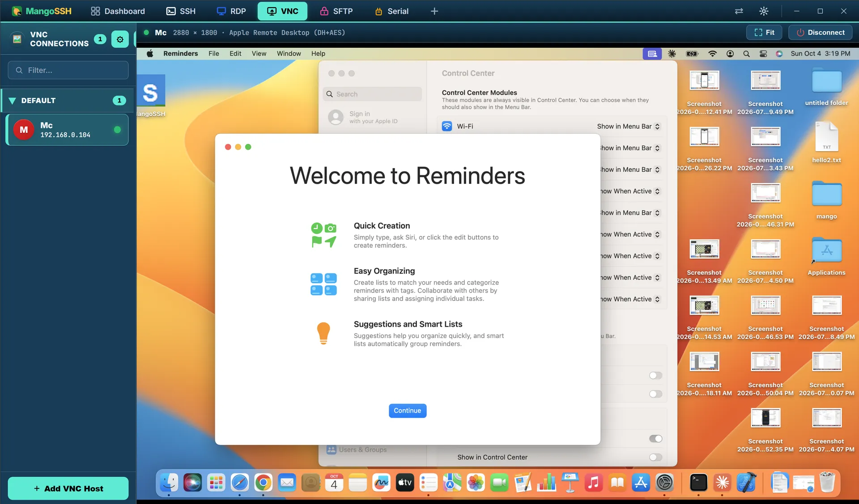Open Safari in the remote Dock

[240, 483]
